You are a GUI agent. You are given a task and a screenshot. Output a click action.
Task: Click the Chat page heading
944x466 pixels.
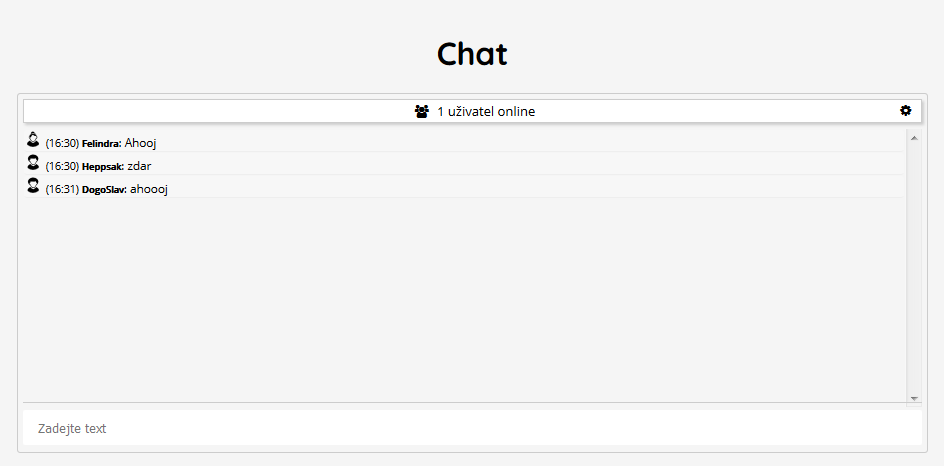click(x=472, y=54)
